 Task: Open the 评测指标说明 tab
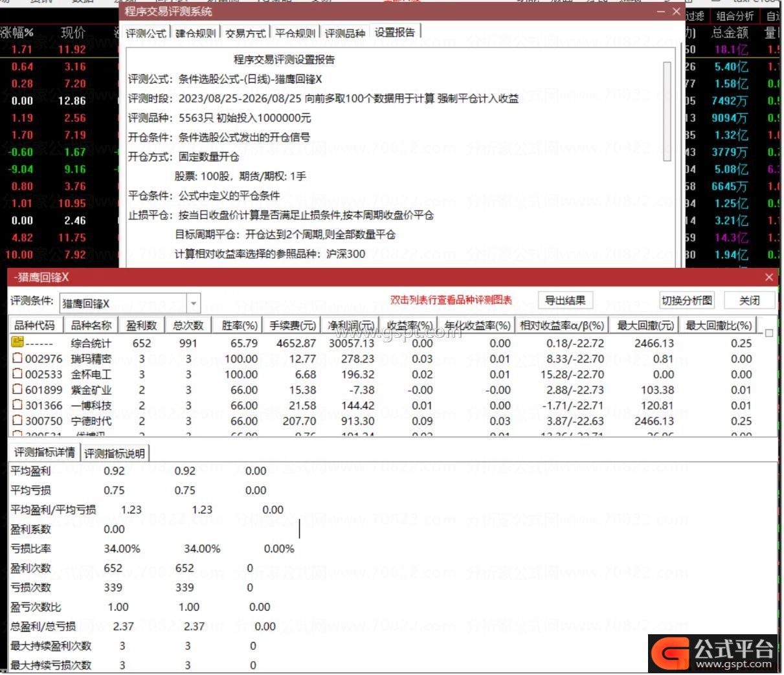tap(115, 453)
